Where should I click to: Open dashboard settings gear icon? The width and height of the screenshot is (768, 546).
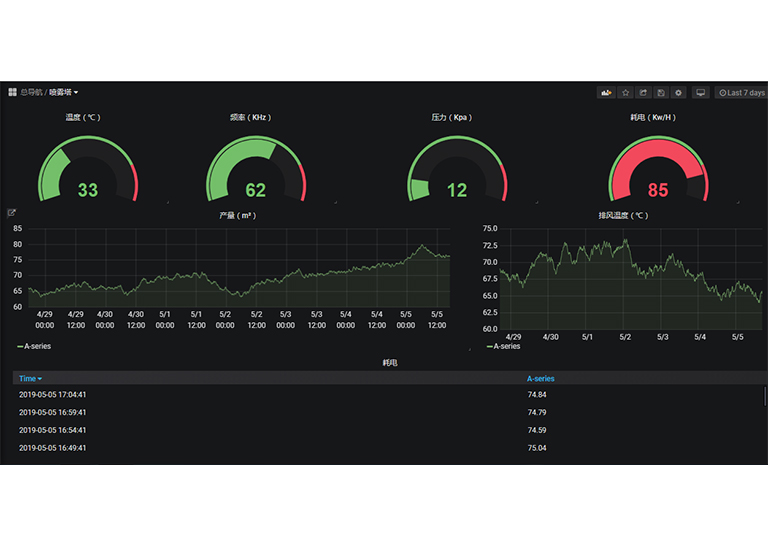click(679, 93)
